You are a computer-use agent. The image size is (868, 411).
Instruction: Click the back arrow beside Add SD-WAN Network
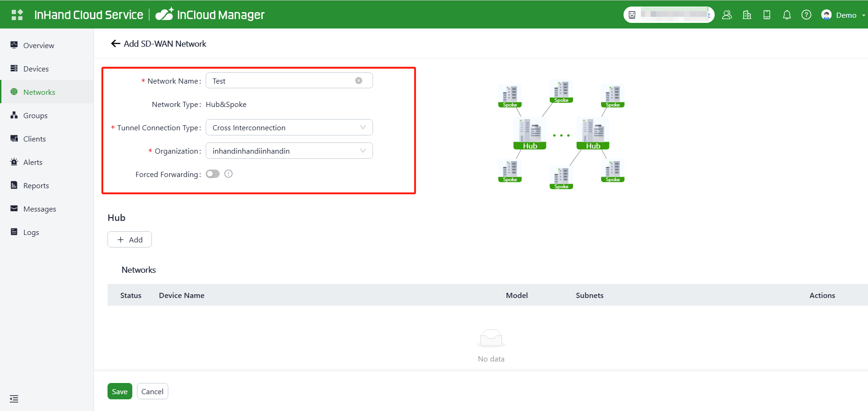pyautogui.click(x=115, y=44)
